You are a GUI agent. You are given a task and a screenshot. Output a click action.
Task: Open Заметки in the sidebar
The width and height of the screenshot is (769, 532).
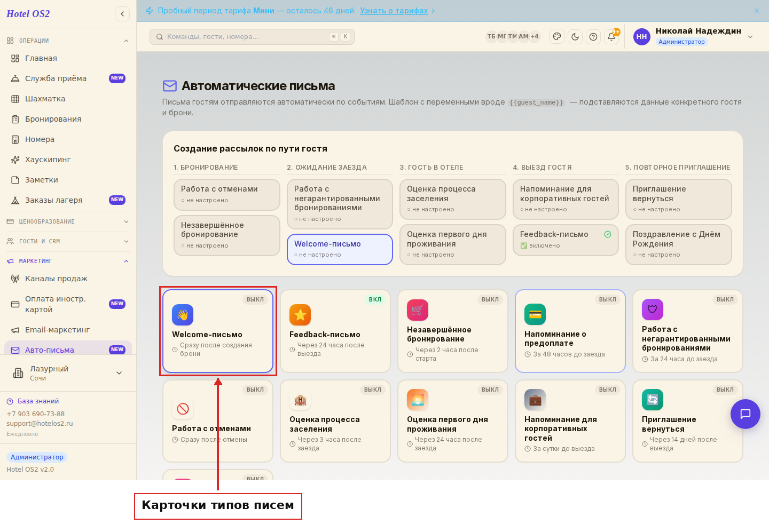coord(68,180)
